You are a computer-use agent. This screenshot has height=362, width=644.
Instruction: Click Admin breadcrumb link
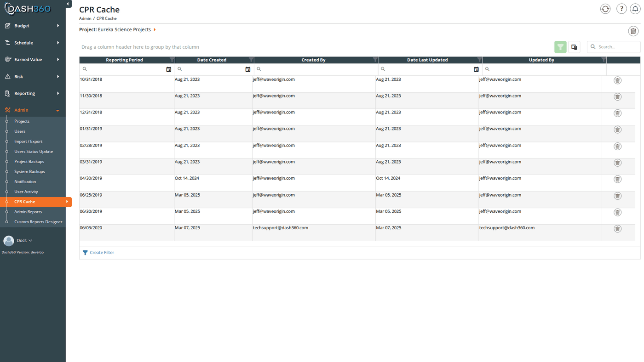(x=85, y=18)
